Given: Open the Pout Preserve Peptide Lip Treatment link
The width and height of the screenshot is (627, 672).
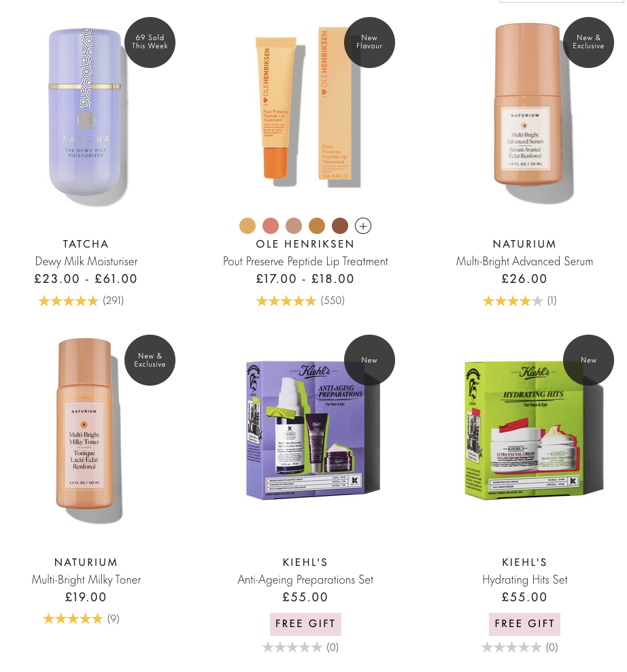Looking at the screenshot, I should (305, 261).
